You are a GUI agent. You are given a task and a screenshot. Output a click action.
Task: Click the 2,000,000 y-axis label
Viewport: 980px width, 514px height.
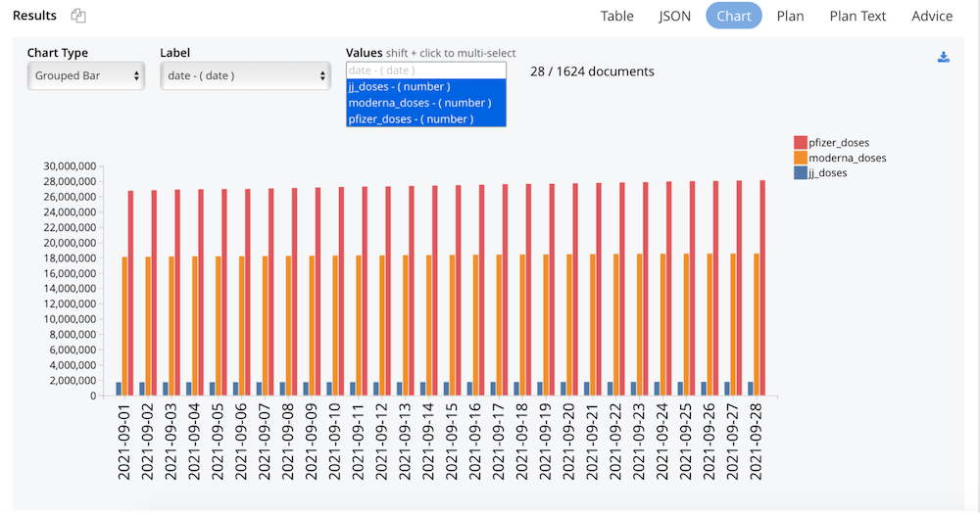(x=73, y=380)
